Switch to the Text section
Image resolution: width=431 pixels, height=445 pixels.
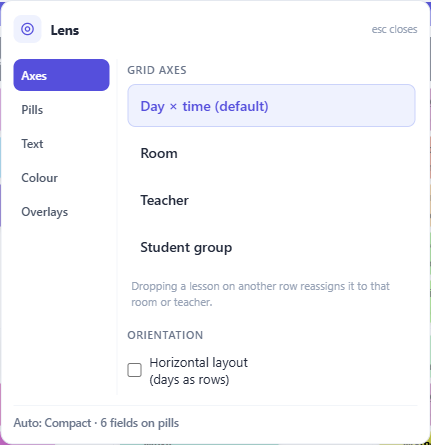click(61, 144)
